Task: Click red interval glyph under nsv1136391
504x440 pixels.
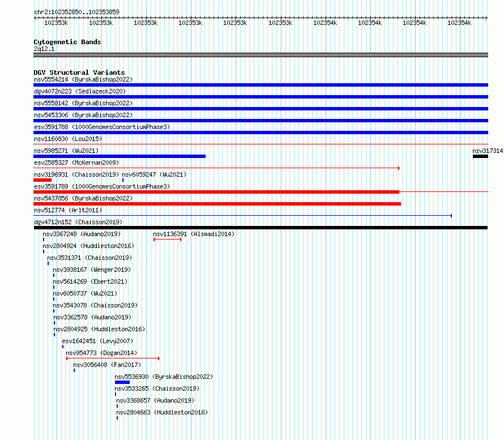Action: [x=168, y=240]
